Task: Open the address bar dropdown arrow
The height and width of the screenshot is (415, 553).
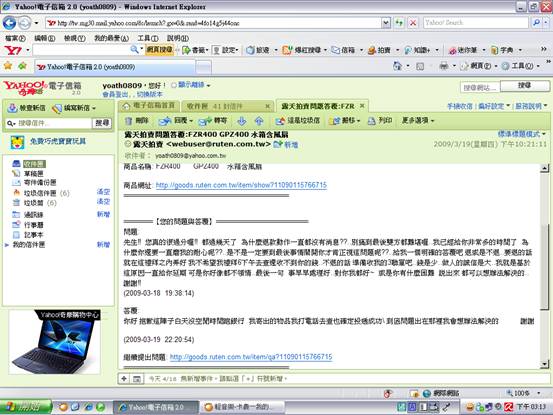Action: coord(386,23)
